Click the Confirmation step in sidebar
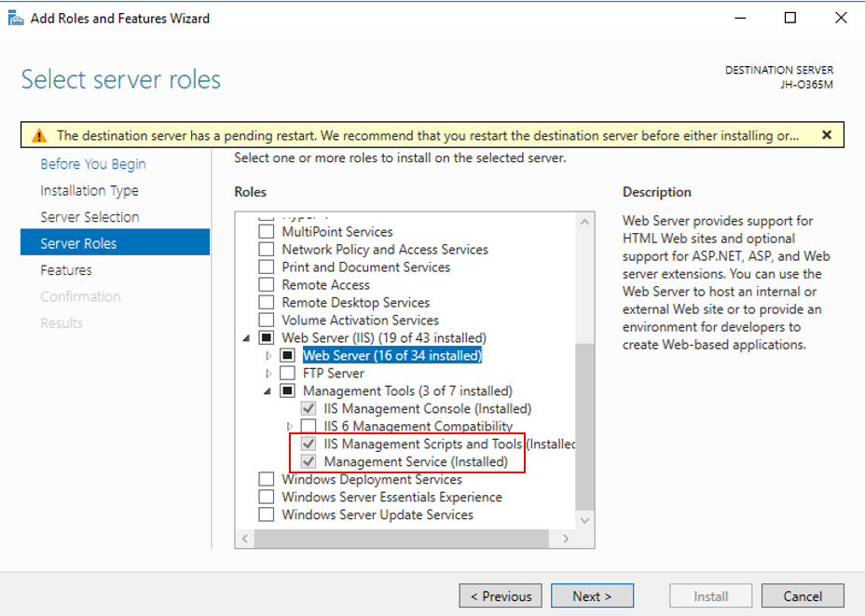865x616 pixels. point(80,296)
